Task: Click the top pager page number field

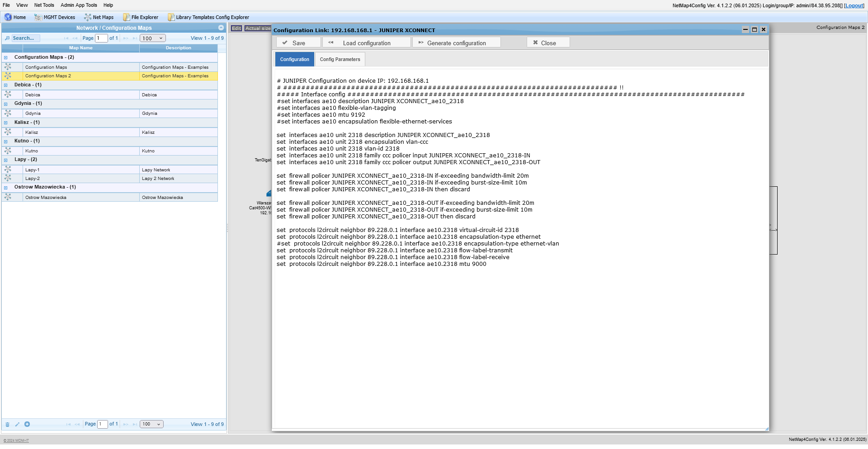Action: point(102,38)
